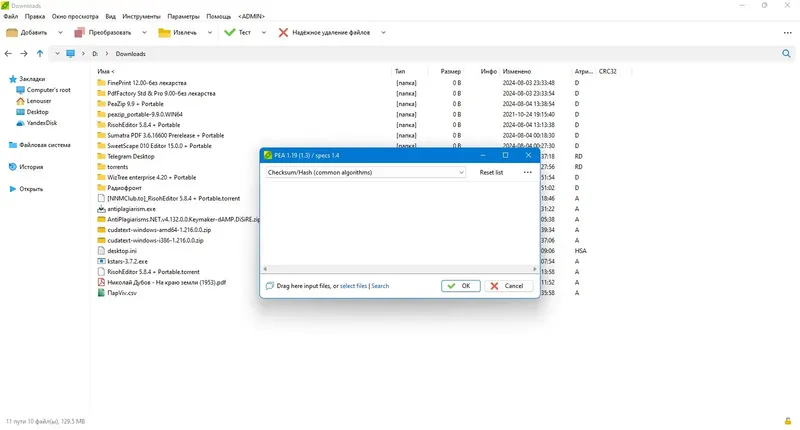Click the Добавить folder icon in toolbar

click(x=11, y=33)
